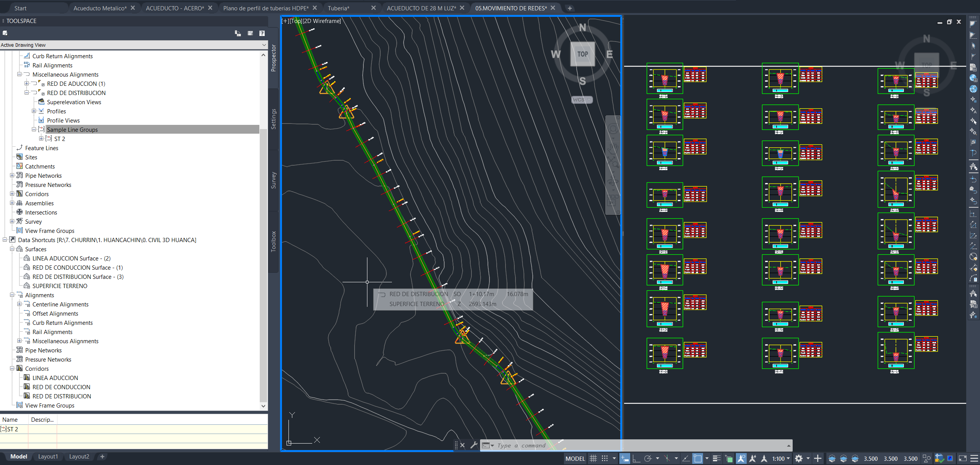Open the annotation scale settings gear

pos(798,458)
